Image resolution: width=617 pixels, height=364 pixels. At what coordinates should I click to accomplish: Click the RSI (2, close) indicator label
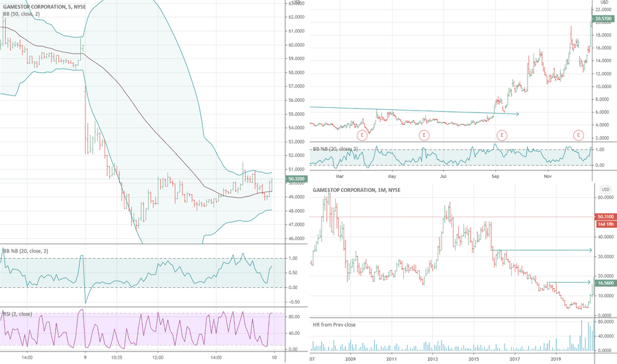[17, 314]
